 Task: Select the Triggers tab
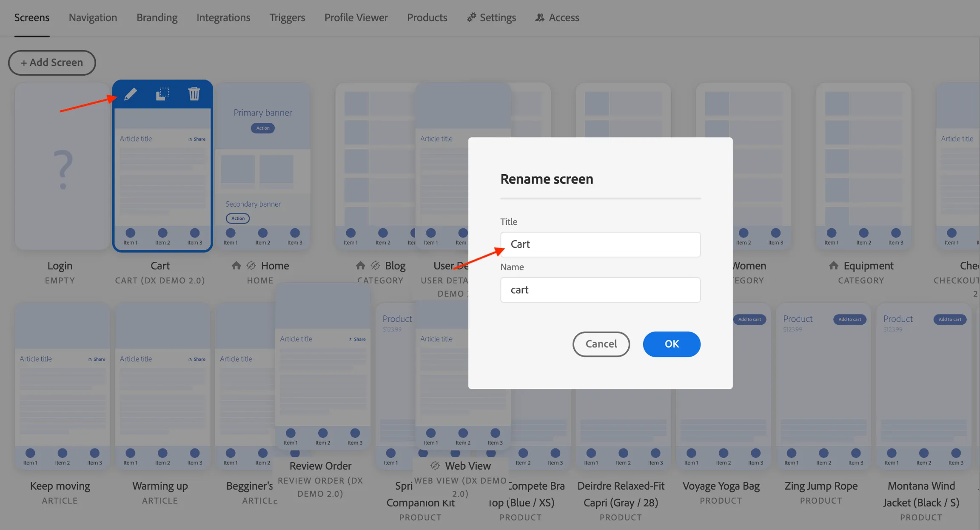(287, 17)
